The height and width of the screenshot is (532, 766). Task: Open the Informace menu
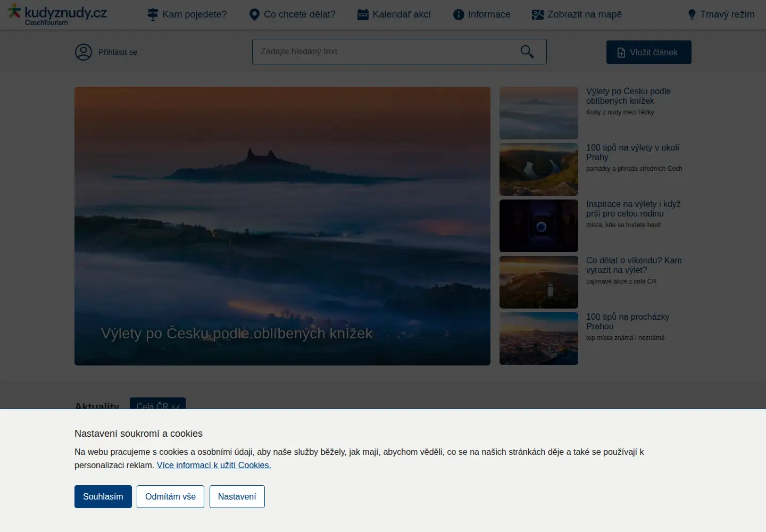point(482,14)
